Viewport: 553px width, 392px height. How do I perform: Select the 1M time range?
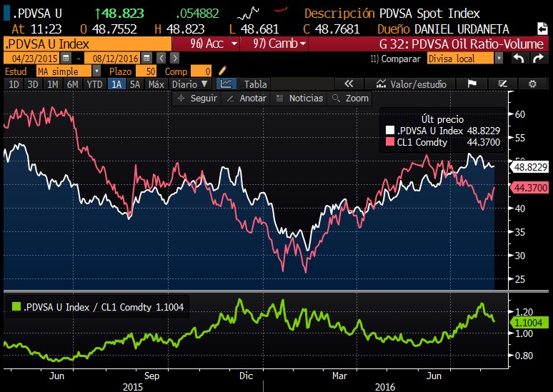click(53, 84)
